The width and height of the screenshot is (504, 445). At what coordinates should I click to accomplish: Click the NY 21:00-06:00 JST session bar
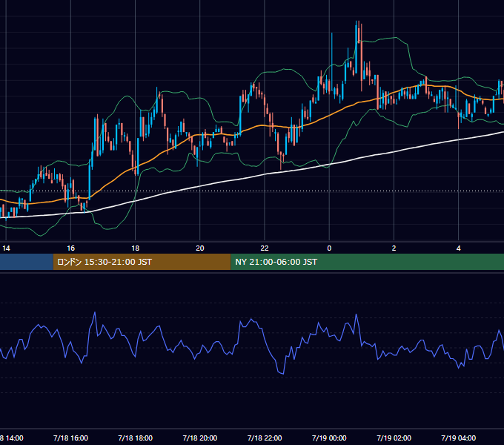[x=368, y=262]
